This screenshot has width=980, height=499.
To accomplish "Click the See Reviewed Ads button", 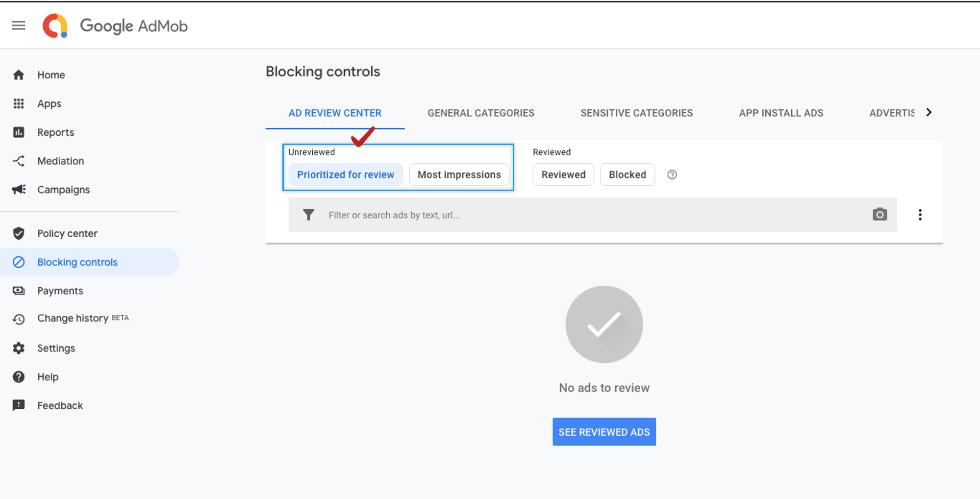I will point(603,432).
